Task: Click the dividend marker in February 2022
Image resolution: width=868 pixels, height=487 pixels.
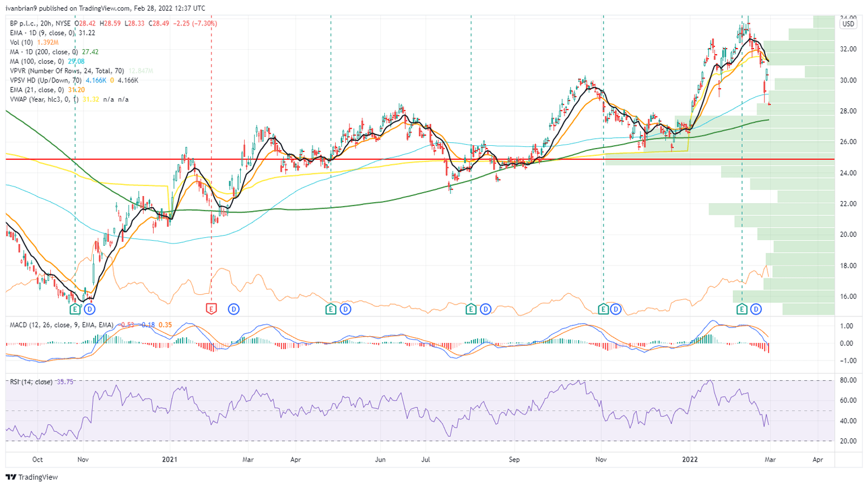Action: [x=756, y=309]
